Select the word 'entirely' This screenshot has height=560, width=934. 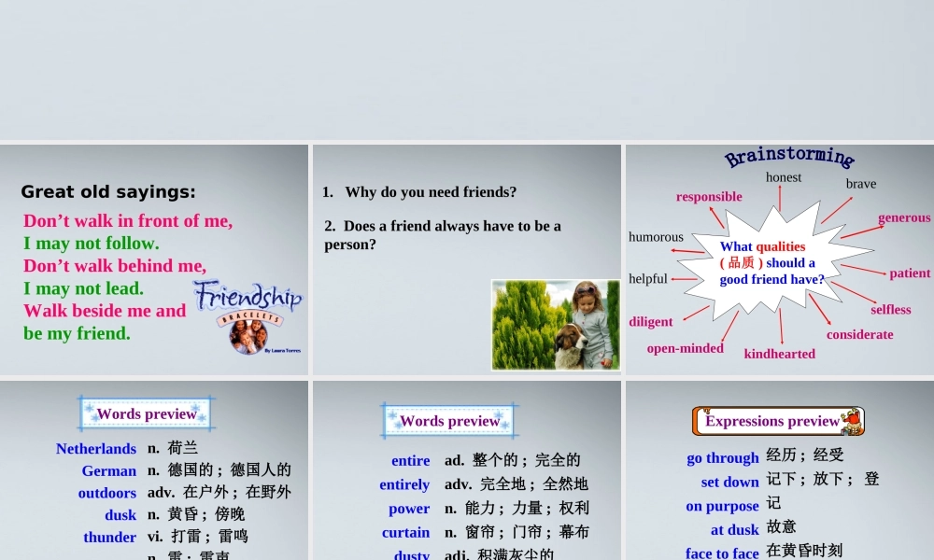pos(404,484)
